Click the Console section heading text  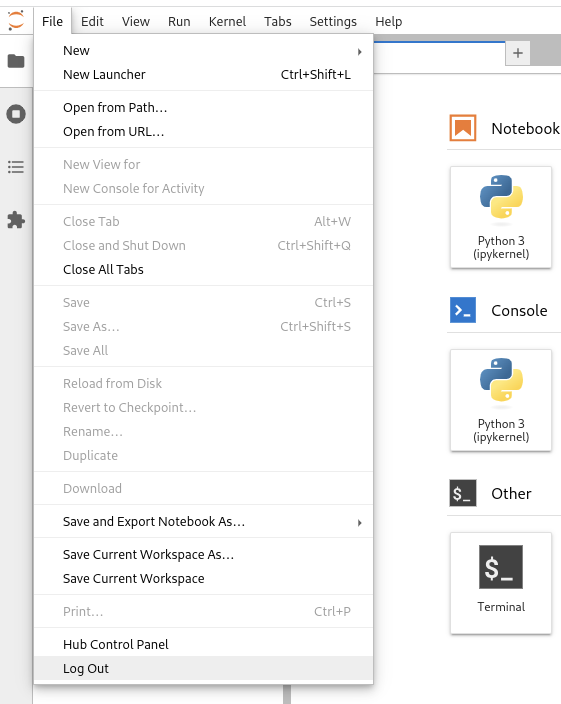click(x=519, y=311)
